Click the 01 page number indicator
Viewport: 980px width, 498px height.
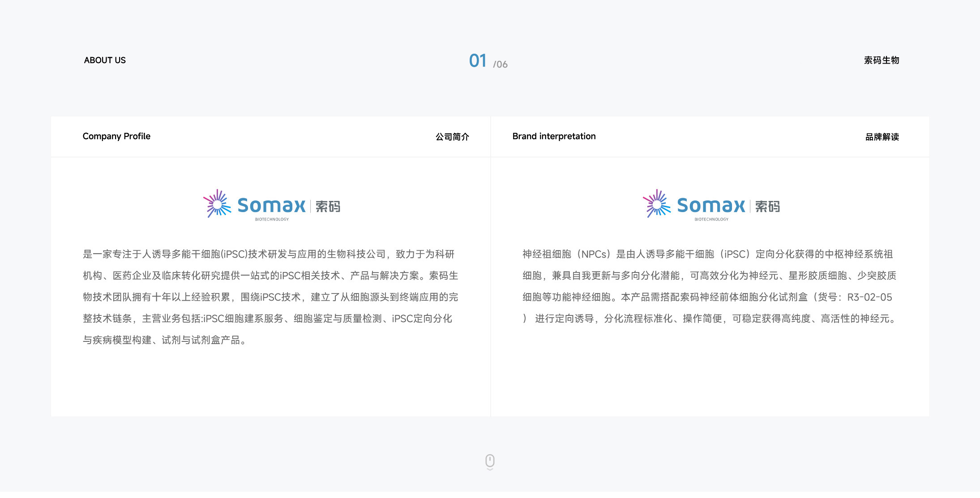click(x=478, y=61)
